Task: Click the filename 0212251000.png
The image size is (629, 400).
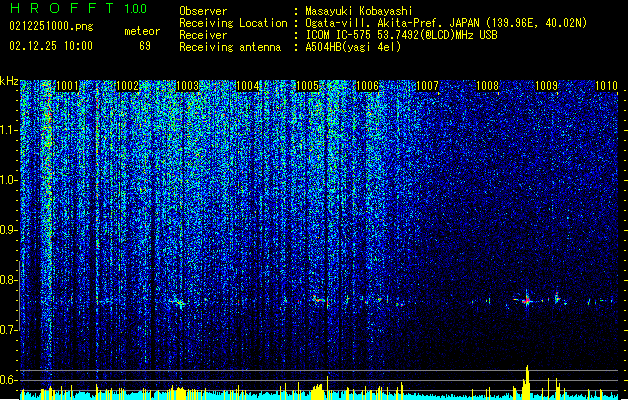Action: coord(51,26)
